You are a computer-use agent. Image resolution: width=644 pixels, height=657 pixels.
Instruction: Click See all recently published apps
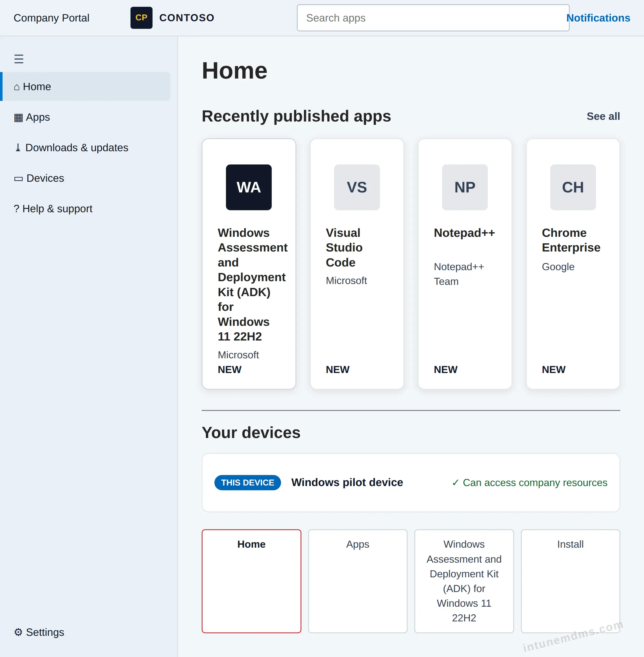(x=603, y=116)
